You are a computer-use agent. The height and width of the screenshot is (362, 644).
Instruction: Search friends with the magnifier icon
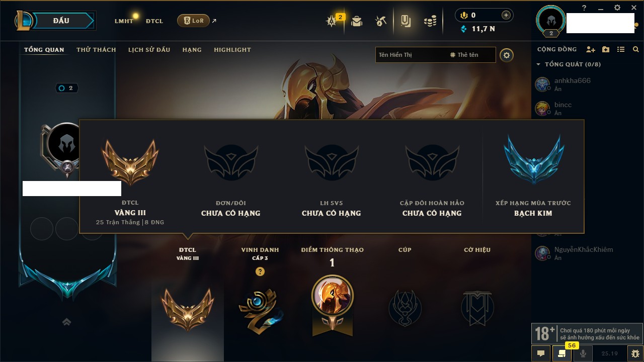tap(636, 49)
